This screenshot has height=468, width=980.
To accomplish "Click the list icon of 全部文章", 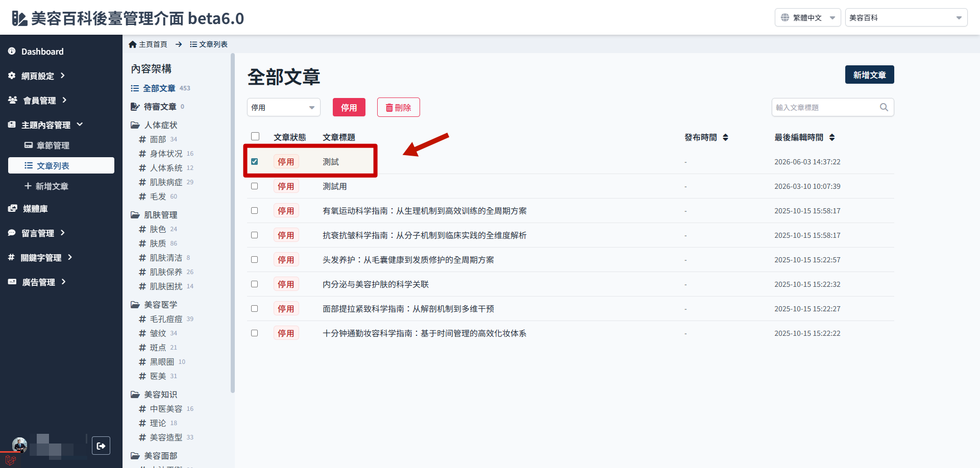I will coord(135,88).
